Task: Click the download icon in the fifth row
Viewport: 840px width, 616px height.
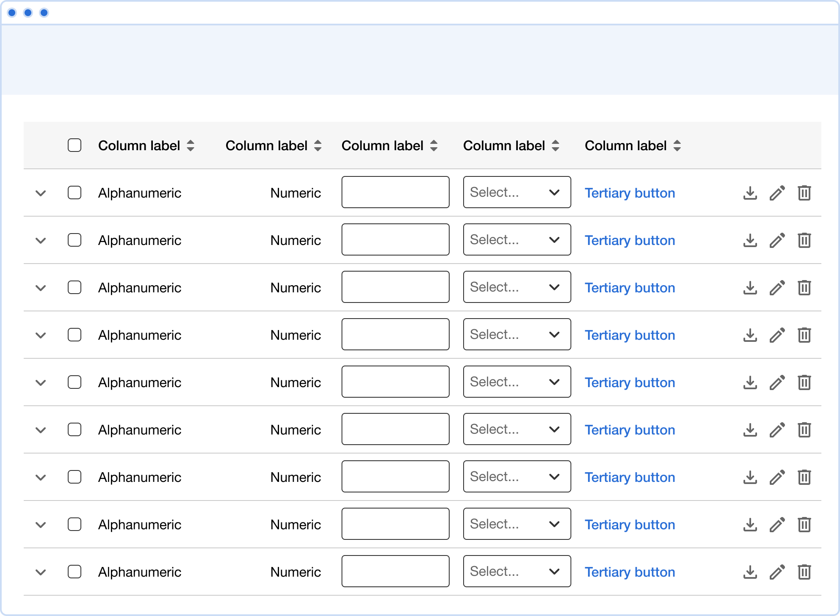Action: click(750, 382)
